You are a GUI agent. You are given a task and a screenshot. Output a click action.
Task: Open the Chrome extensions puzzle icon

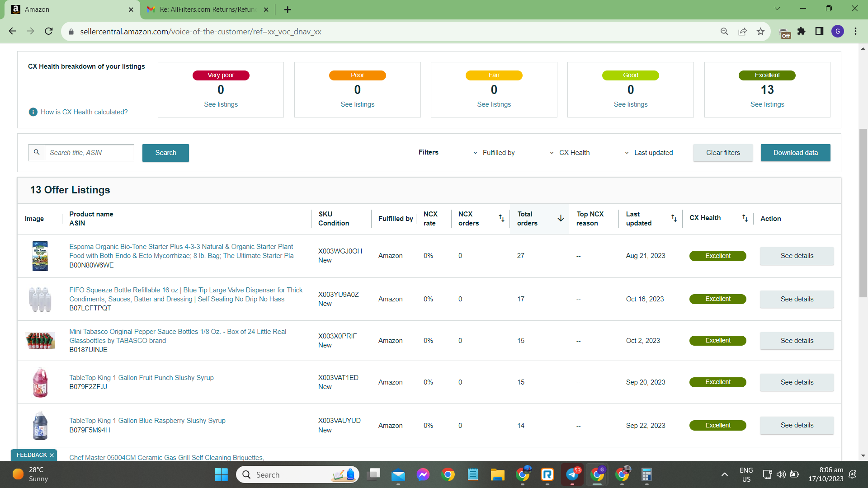click(x=801, y=31)
